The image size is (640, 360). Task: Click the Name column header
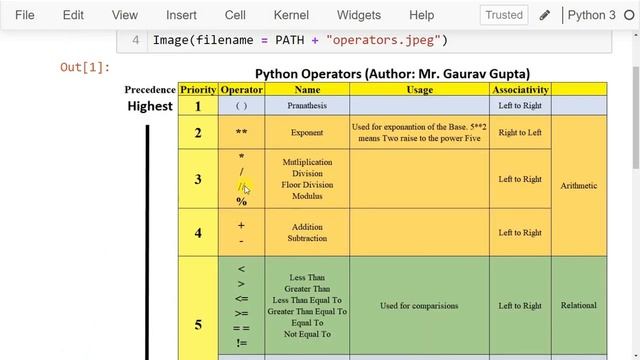307,89
